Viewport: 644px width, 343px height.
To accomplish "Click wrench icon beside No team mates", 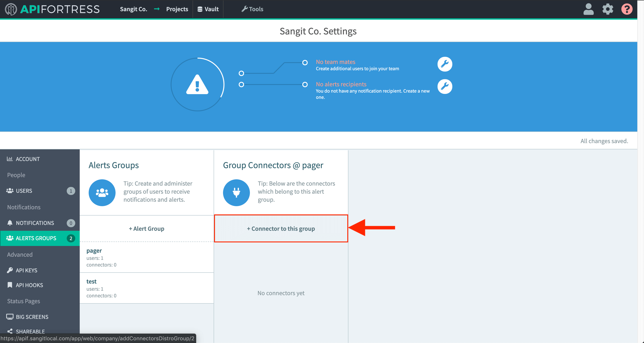I will (444, 64).
